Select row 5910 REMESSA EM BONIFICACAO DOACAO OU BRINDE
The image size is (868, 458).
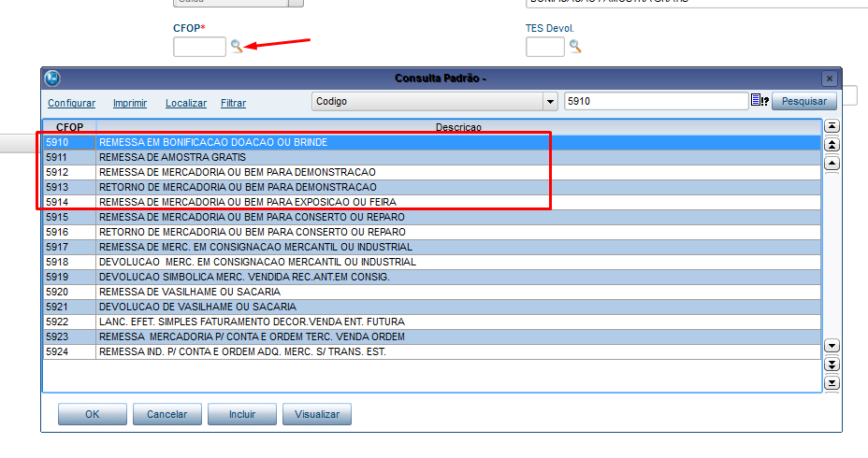click(x=432, y=142)
